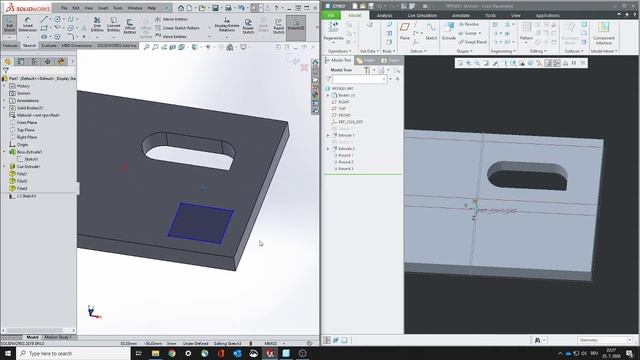Click the Save icon in SolidWorks toolbar

(x=215, y=8)
